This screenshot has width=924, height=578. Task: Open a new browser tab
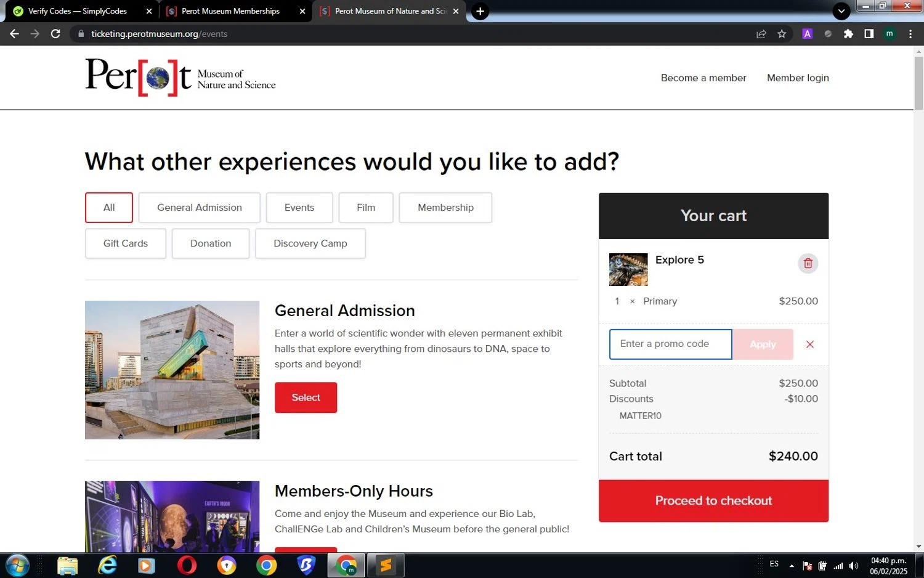click(480, 11)
